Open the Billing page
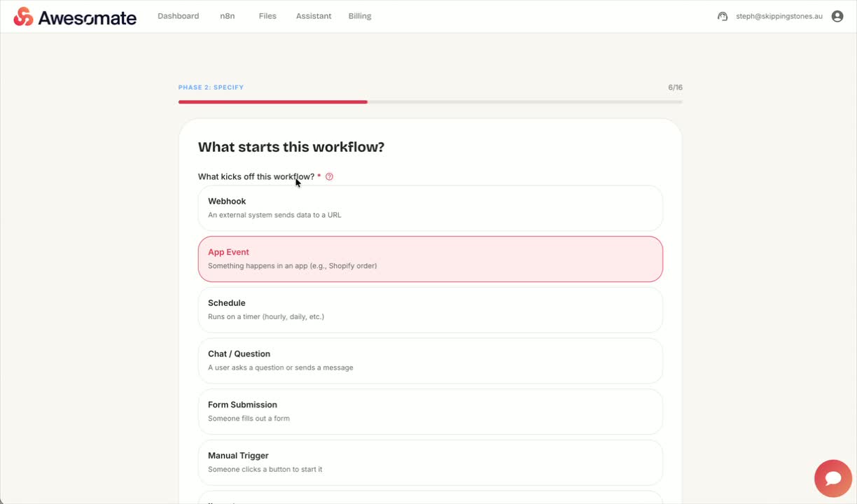This screenshot has height=504, width=857. pos(360,16)
